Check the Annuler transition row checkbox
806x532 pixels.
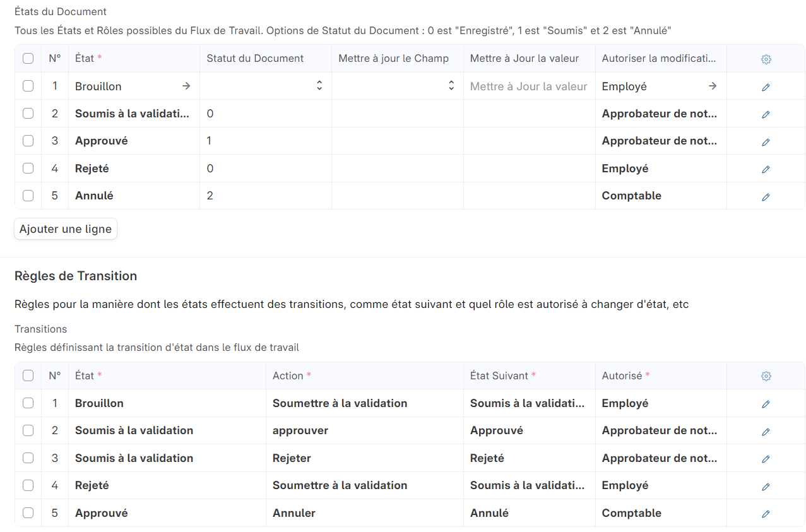click(28, 513)
